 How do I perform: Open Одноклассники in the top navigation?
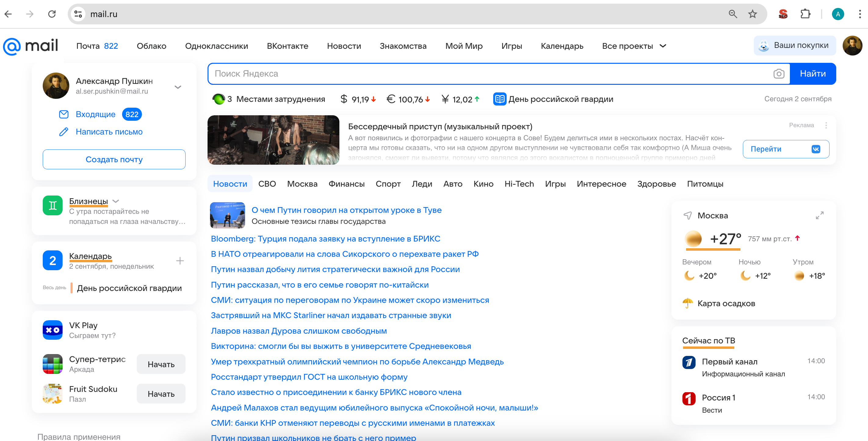[216, 46]
